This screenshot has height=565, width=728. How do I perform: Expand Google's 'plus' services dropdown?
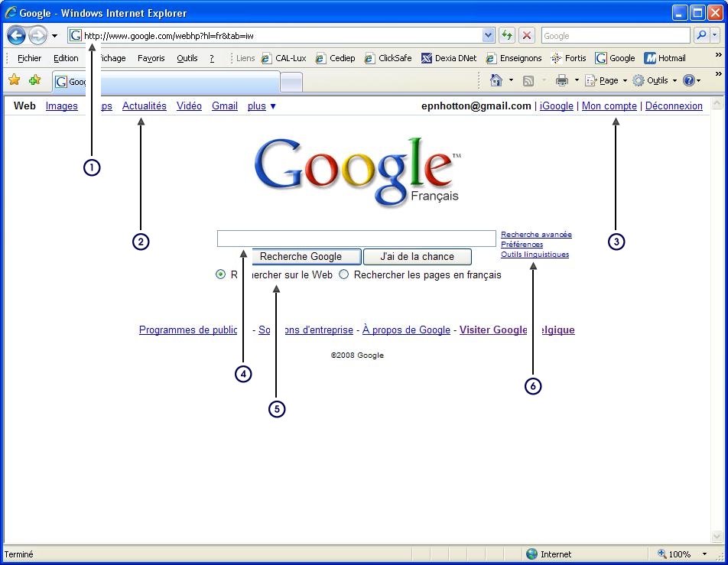262,106
